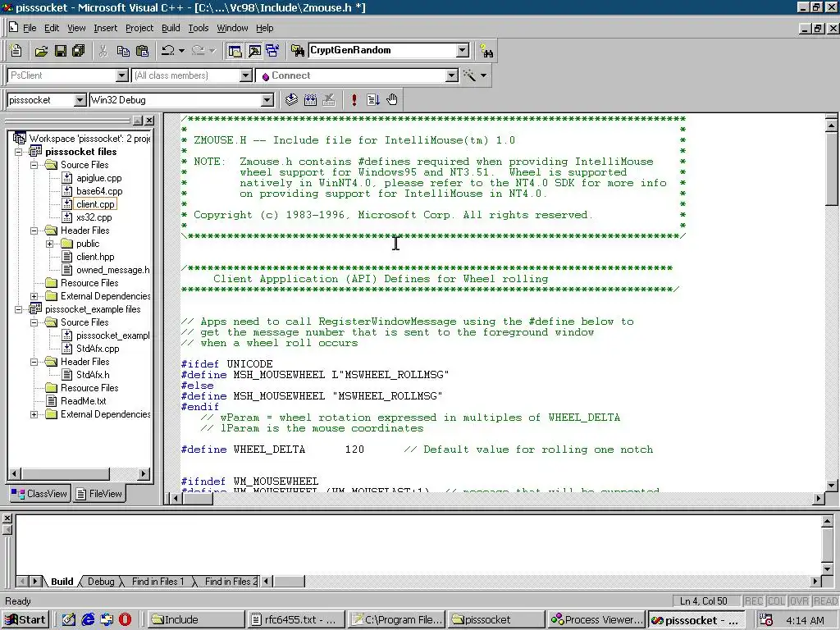The image size is (840, 630).
Task: Open the Win32 Debug configuration dropdown
Action: 267,100
